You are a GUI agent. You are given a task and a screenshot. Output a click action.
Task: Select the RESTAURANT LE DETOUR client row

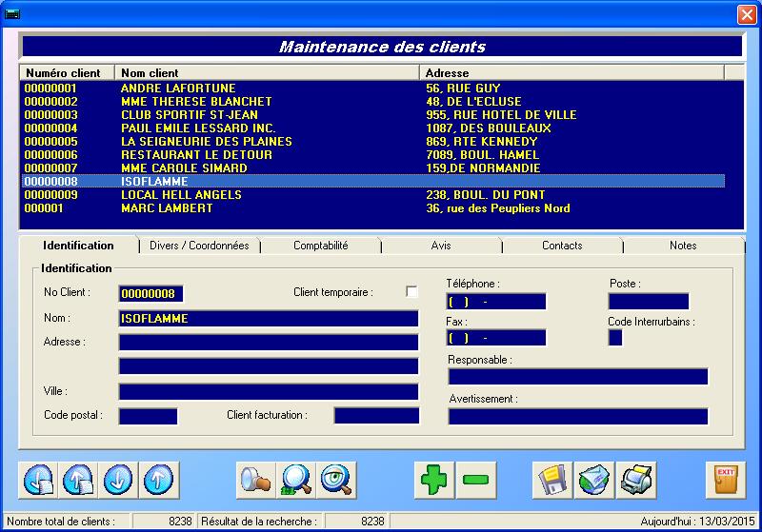point(196,155)
